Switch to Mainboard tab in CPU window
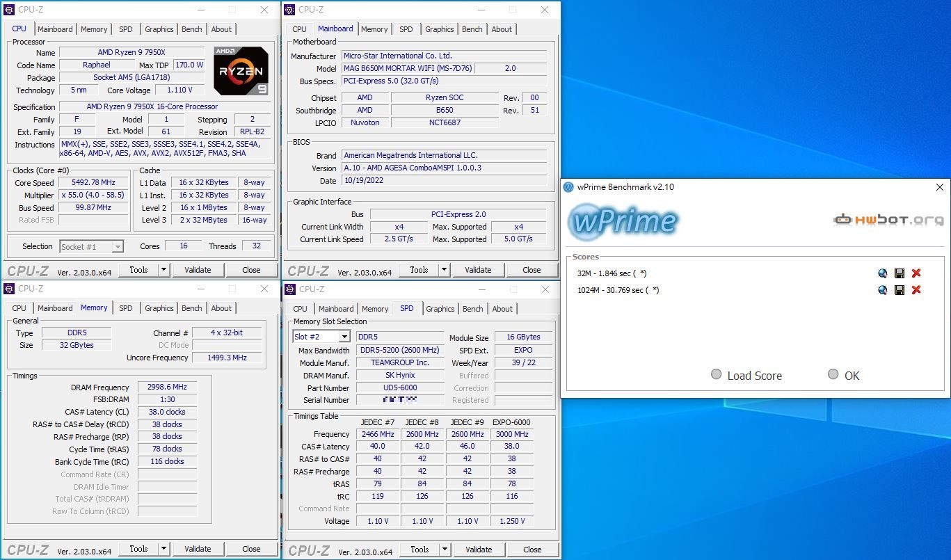Screen dimensions: 951x560 55,29
